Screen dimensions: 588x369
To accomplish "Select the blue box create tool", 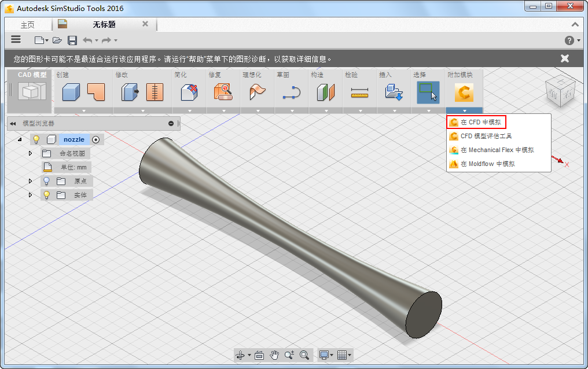I will (71, 92).
